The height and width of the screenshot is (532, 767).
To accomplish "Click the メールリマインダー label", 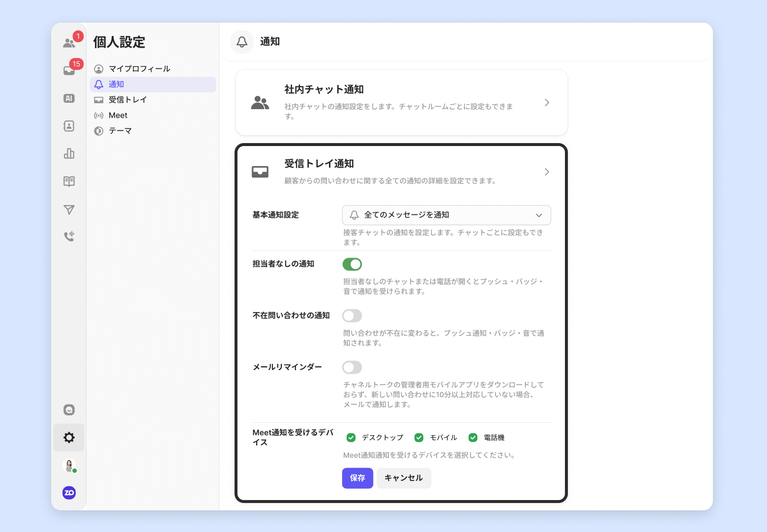I will (287, 367).
